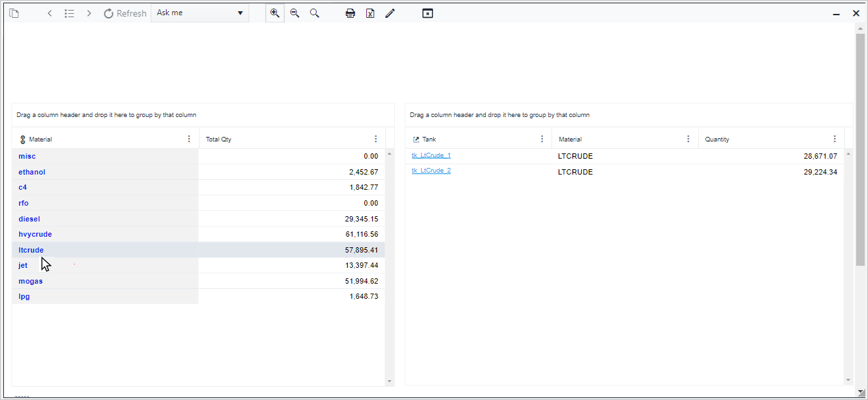
Task: Export to Excel using spreadsheet icon
Action: point(370,13)
